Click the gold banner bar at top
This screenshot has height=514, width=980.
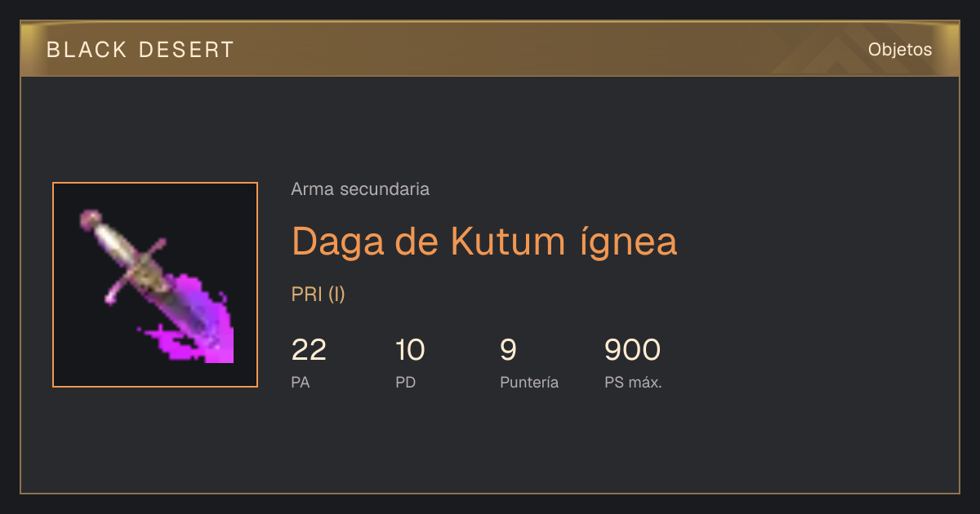490,50
